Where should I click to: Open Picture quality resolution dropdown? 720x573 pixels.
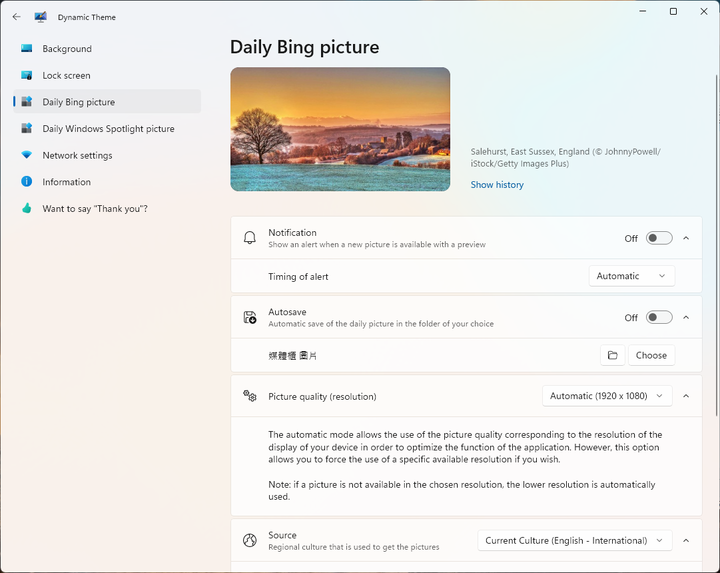(607, 396)
